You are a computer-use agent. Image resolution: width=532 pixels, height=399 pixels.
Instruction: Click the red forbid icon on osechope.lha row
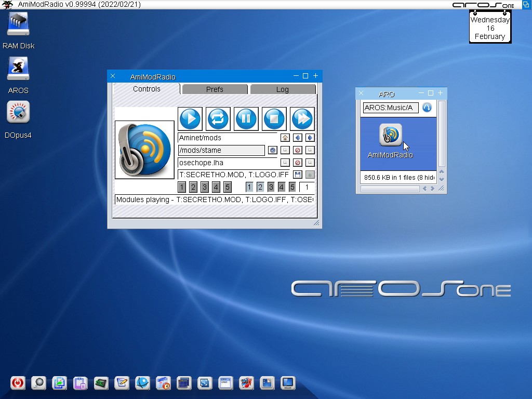pos(298,163)
